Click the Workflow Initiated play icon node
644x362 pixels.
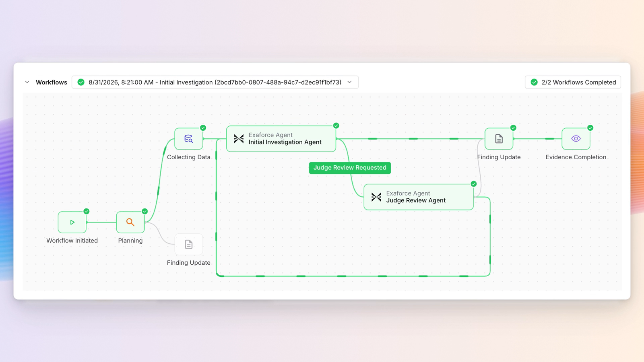(72, 222)
